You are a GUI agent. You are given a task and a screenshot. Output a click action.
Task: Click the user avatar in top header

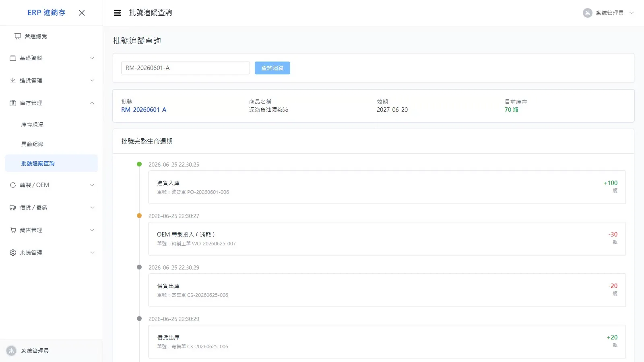588,13
